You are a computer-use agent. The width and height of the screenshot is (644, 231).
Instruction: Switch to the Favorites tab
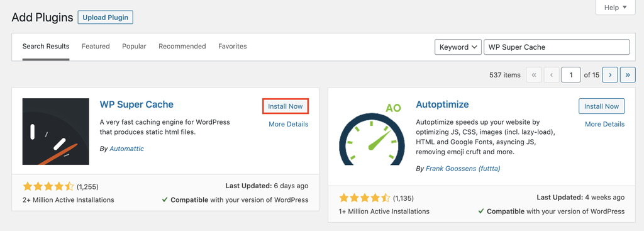(233, 47)
